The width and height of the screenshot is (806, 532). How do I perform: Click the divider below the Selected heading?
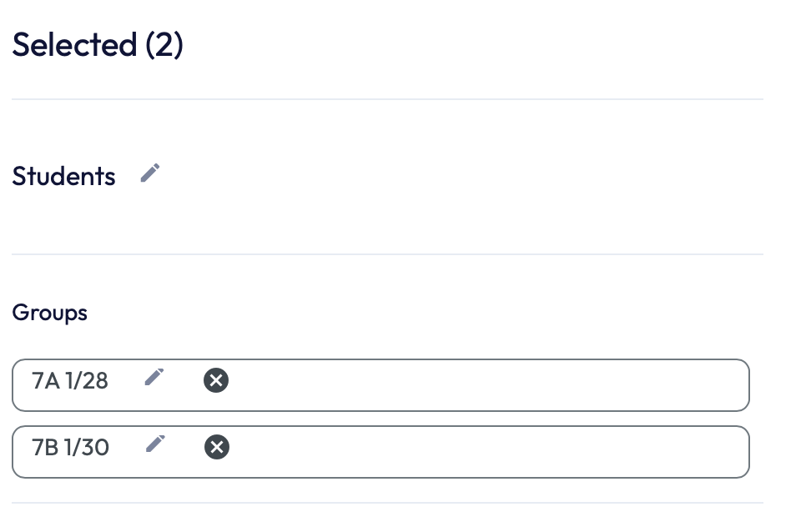[x=387, y=99]
